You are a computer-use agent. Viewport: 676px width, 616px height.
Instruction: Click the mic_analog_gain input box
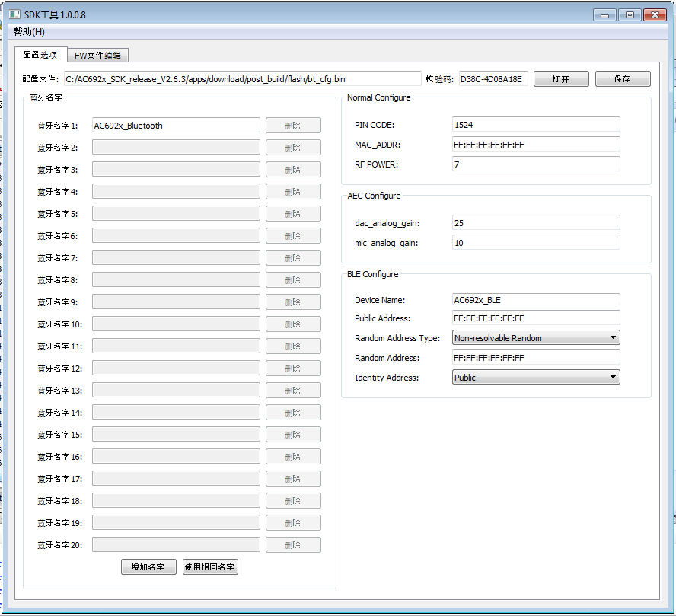tap(536, 243)
